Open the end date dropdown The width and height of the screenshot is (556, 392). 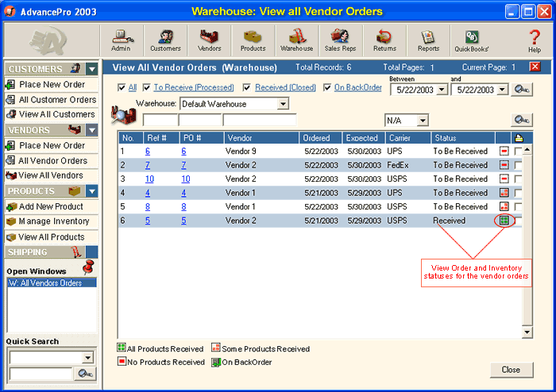[x=502, y=90]
